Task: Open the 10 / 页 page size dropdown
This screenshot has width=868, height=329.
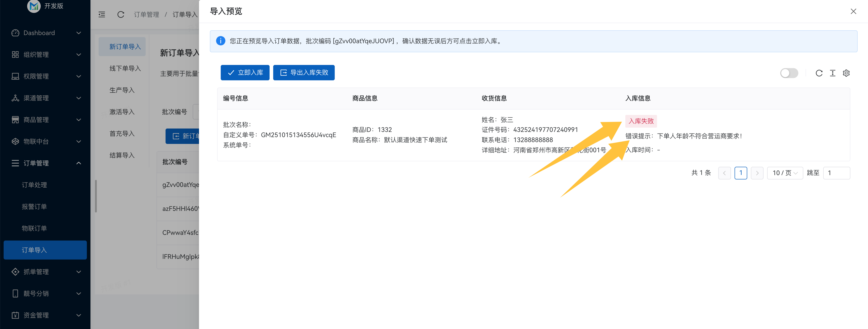Action: point(785,173)
